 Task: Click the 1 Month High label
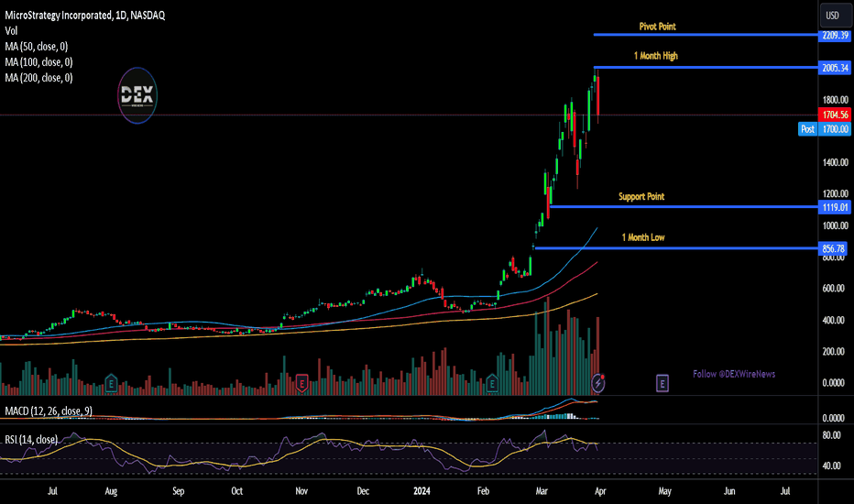[656, 56]
